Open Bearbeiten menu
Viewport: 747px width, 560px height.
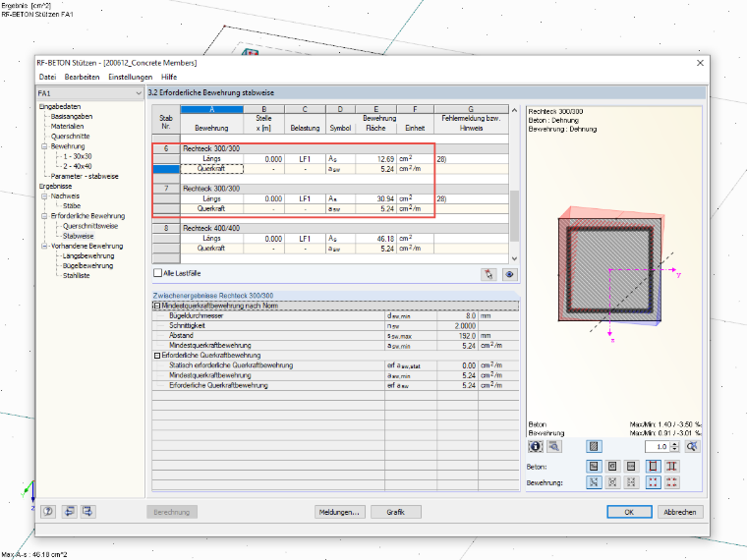point(82,77)
